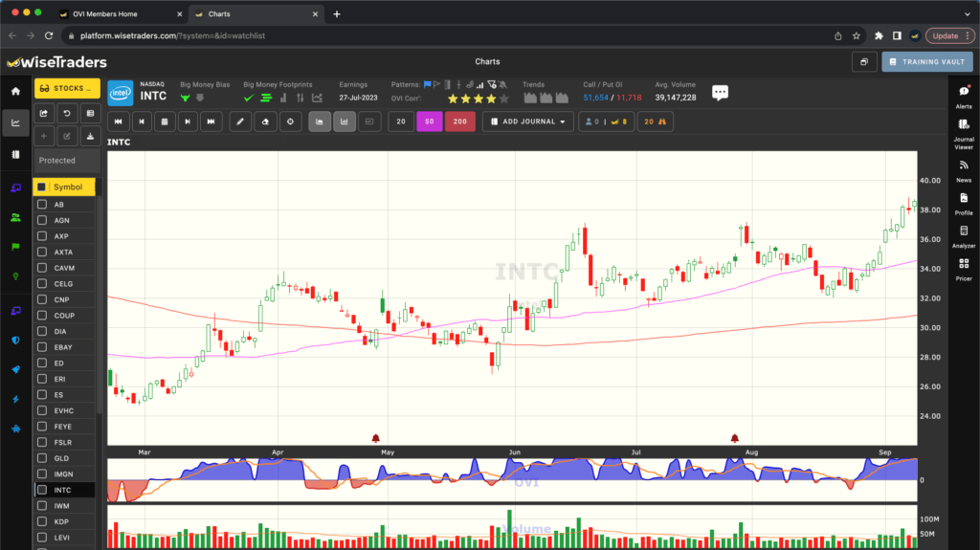Image resolution: width=980 pixels, height=550 pixels.
Task: Open Alerts in the right sidebar
Action: 964,97
